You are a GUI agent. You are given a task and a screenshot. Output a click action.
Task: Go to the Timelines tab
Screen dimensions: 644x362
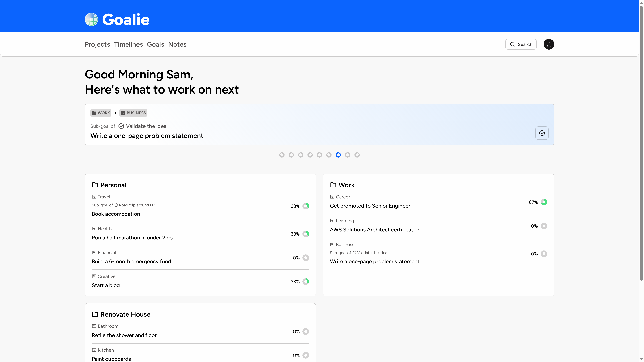[128, 44]
